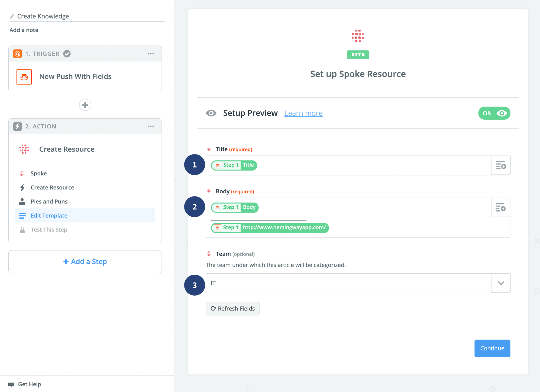Add a step between trigger and action
The image size is (540, 392).
85,105
